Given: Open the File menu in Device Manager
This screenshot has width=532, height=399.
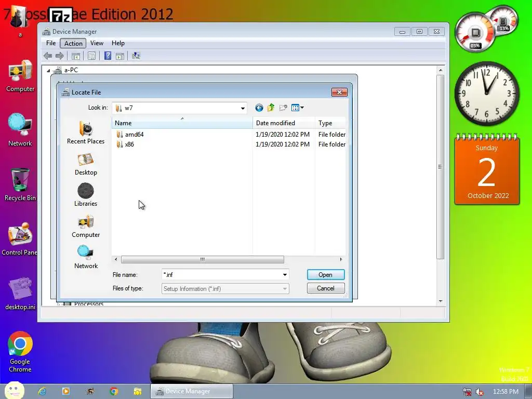Looking at the screenshot, I should click(x=51, y=43).
